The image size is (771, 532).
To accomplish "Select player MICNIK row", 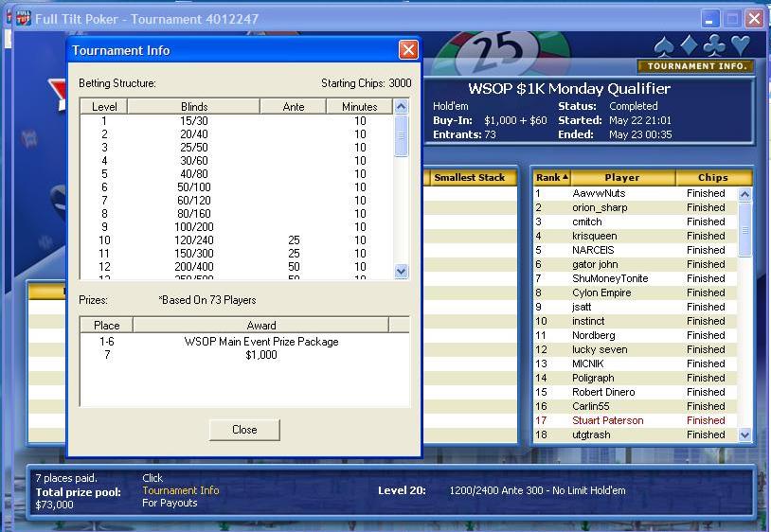I will (x=636, y=364).
